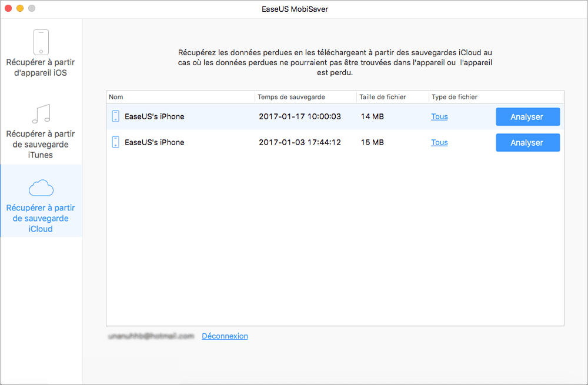Open Récupérer à partir de sauvegarde iCloud section
Screen dimensions: 588x385
click(x=41, y=218)
